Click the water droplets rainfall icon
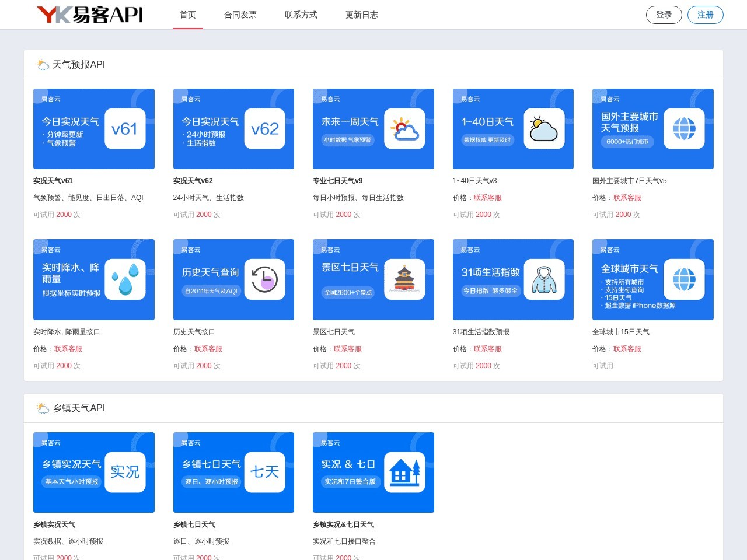 [125, 279]
